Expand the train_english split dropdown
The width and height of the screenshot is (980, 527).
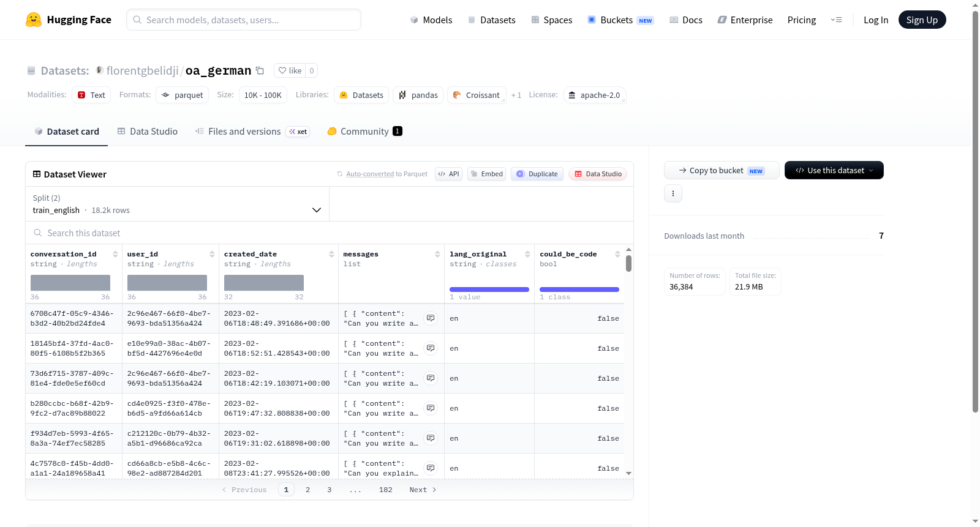[x=177, y=204]
